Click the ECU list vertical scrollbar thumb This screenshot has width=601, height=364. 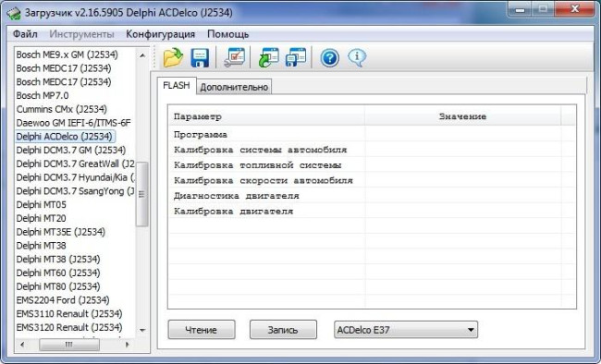coord(142,194)
